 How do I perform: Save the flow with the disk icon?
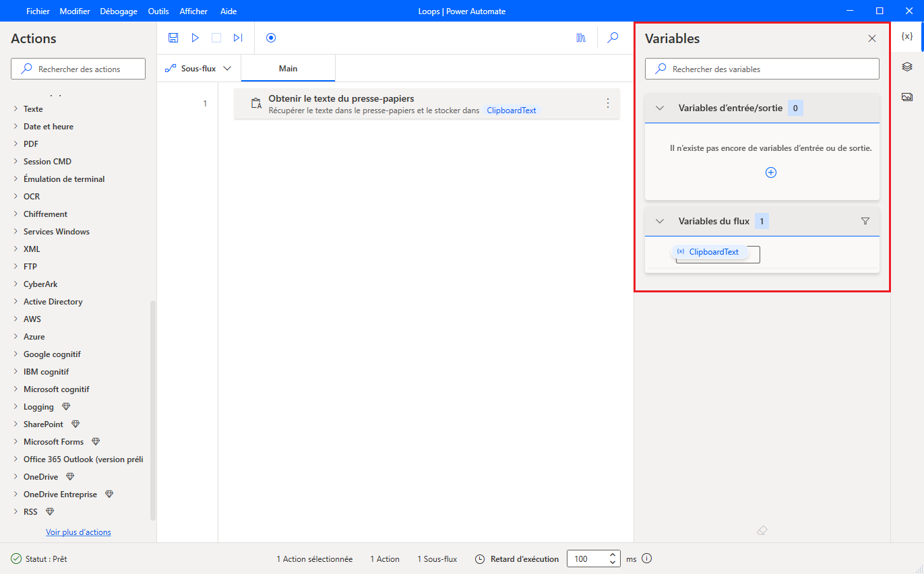point(173,38)
